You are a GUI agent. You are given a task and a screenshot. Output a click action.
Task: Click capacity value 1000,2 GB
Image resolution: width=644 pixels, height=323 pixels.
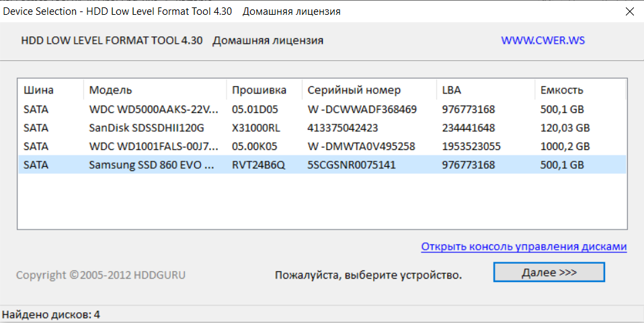coord(565,146)
